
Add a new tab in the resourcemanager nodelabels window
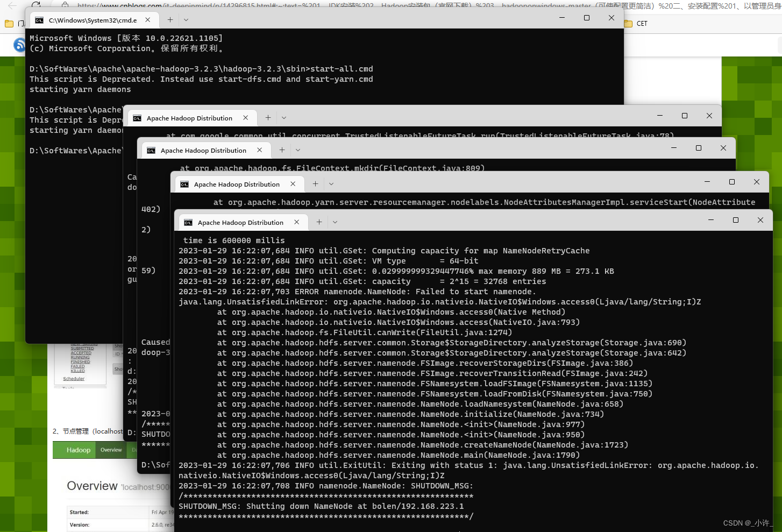[315, 184]
